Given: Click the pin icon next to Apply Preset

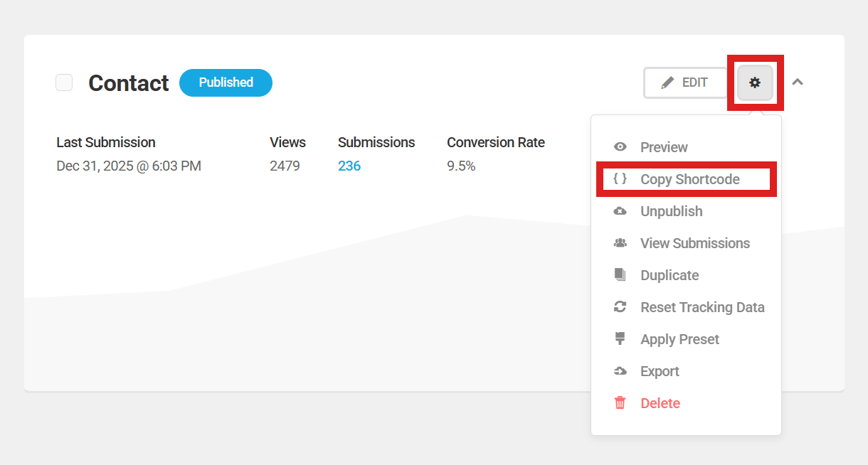Looking at the screenshot, I should pyautogui.click(x=620, y=339).
